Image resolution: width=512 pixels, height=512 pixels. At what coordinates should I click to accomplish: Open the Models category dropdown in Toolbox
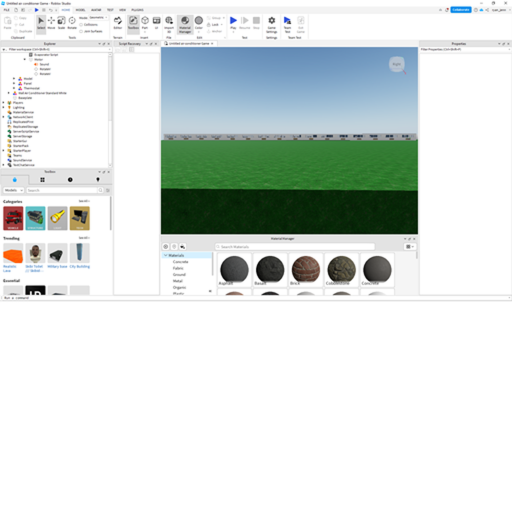14,190
